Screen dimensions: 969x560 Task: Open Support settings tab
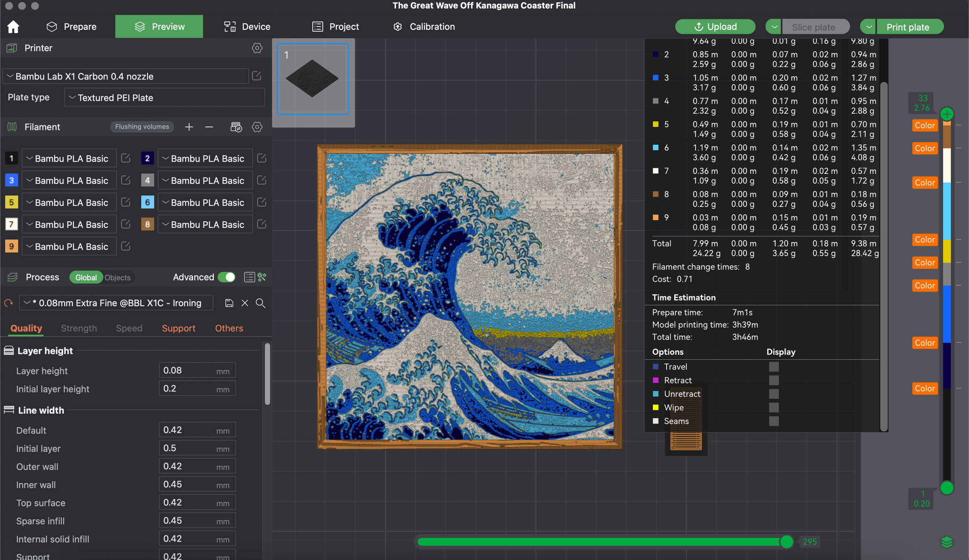178,328
